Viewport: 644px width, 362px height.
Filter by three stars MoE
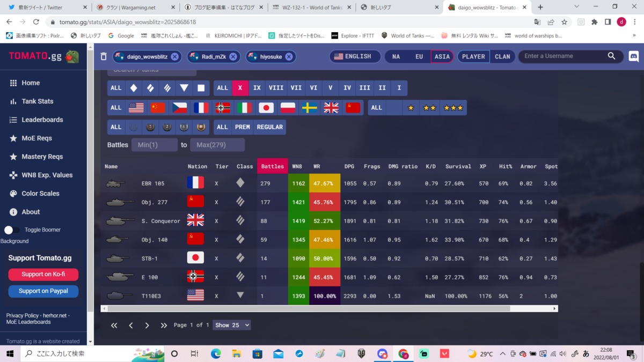tap(453, 108)
